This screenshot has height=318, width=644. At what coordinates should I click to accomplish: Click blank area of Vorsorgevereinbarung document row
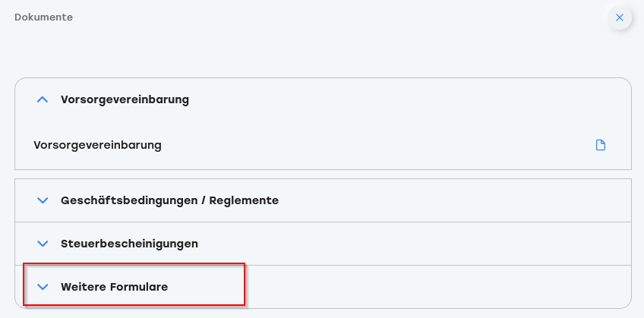coord(370,145)
